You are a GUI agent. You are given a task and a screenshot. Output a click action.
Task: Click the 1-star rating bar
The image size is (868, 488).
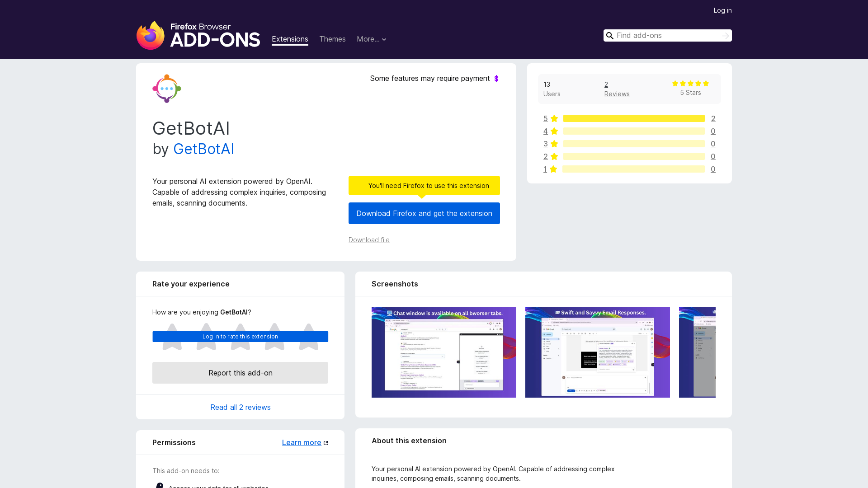click(633, 169)
